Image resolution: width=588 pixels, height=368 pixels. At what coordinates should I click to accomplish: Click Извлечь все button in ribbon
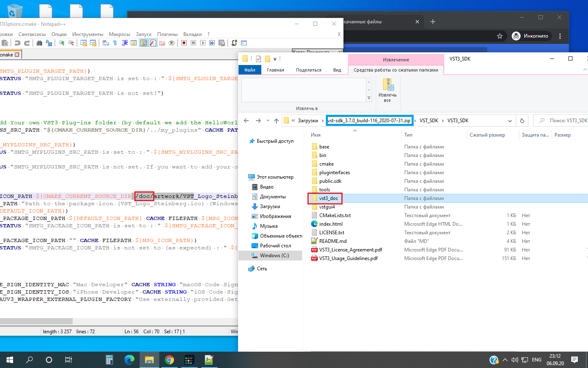click(x=388, y=91)
